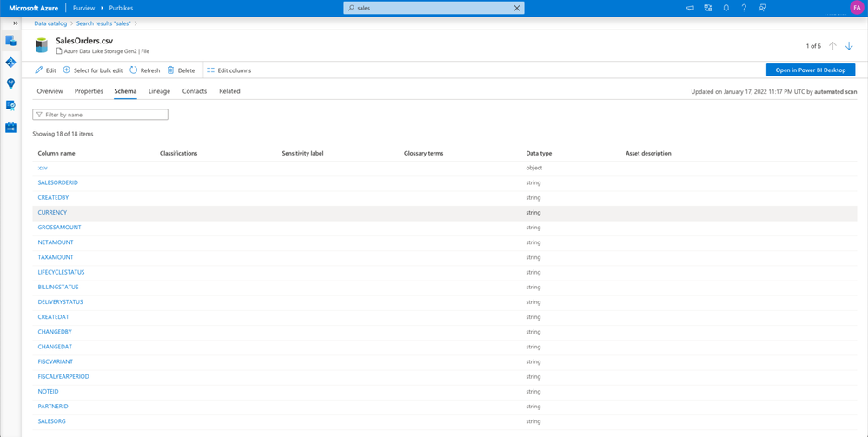
Task: Select the Schema tab
Action: (x=126, y=91)
